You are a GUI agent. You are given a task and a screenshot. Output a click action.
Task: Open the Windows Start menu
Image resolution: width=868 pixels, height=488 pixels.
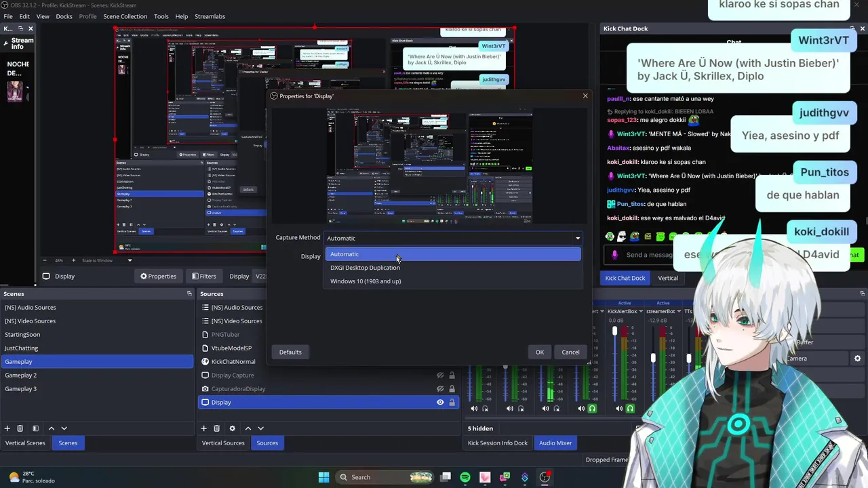coord(323,477)
